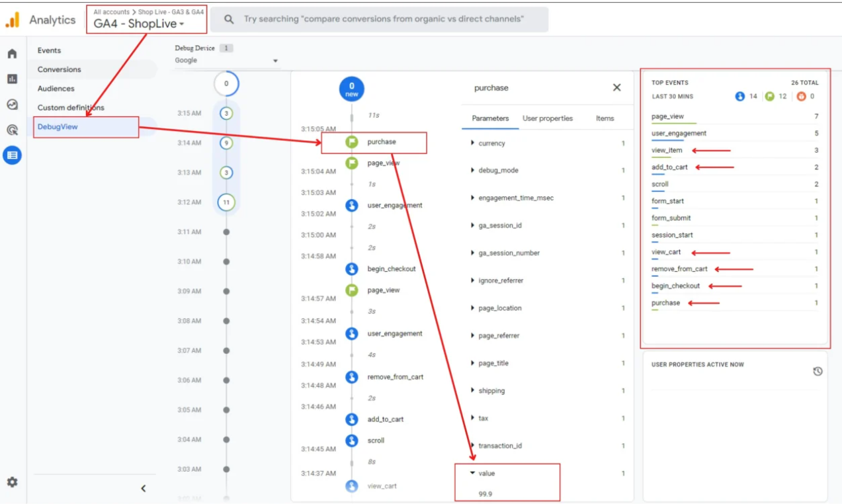Open the GA4 - ShopLive property selector
This screenshot has width=842, height=504.
[x=139, y=24]
